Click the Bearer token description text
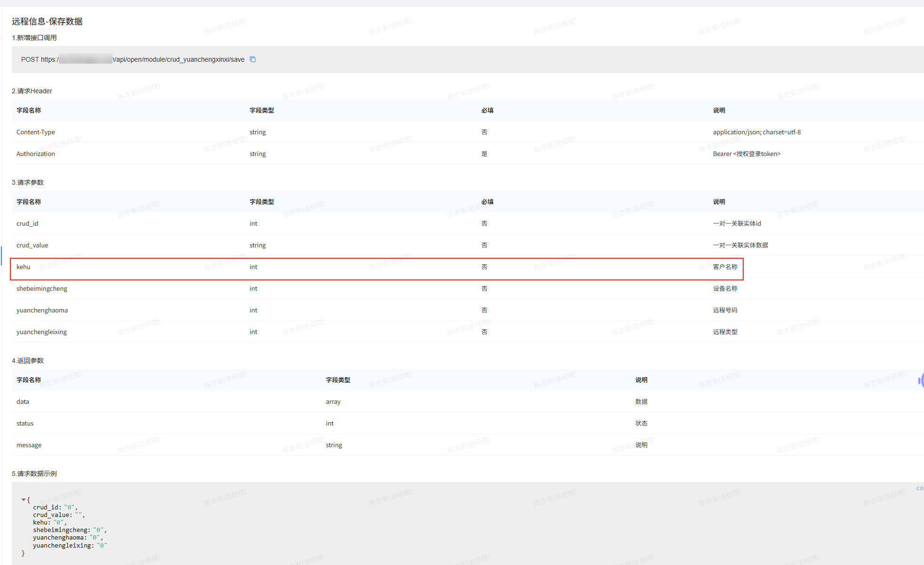Viewport: 924px width, 565px height. [746, 154]
